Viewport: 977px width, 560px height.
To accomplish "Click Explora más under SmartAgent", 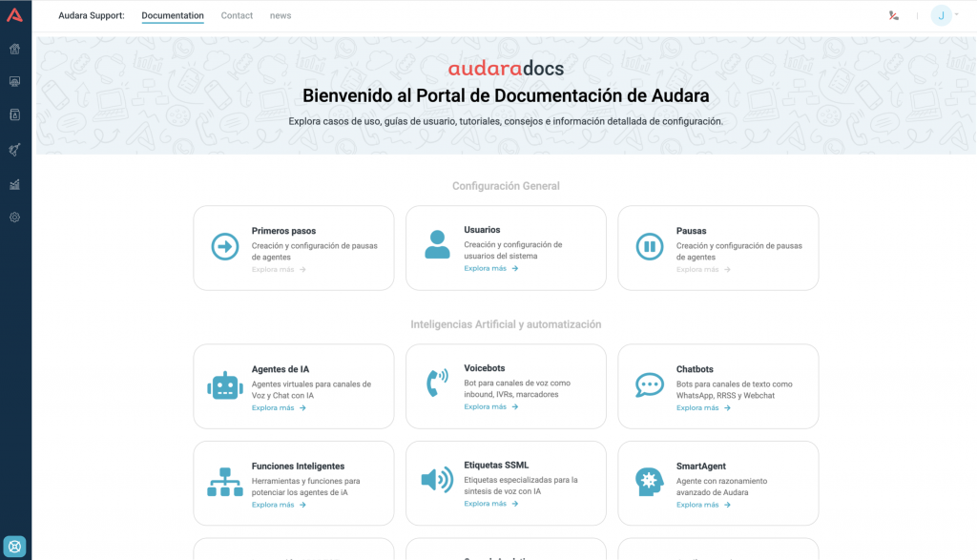I will tap(703, 505).
